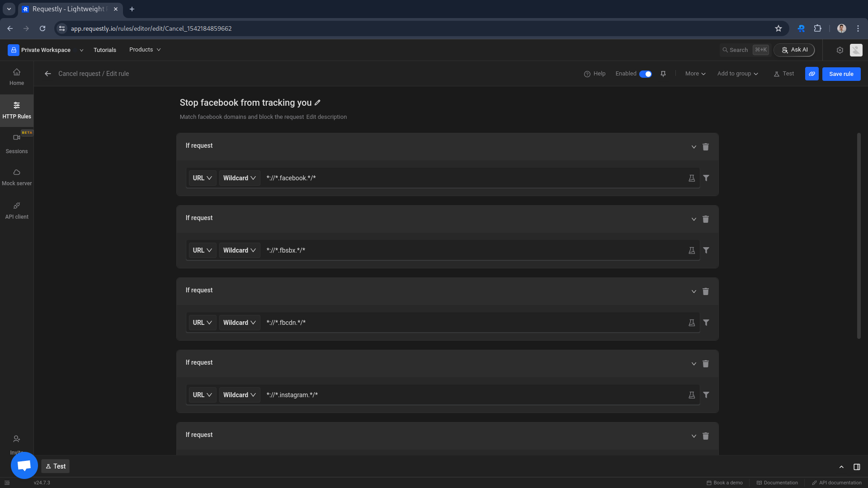868x488 pixels.
Task: Test the facebook URL condition via flask icon
Action: click(691, 178)
